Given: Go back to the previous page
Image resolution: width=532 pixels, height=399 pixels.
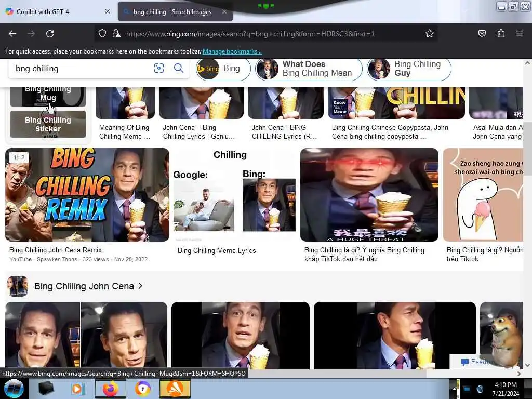Looking at the screenshot, I should [x=12, y=34].
